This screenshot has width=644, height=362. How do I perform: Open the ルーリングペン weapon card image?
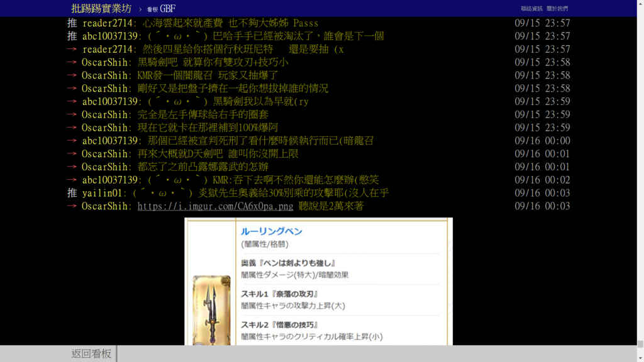pyautogui.click(x=318, y=282)
